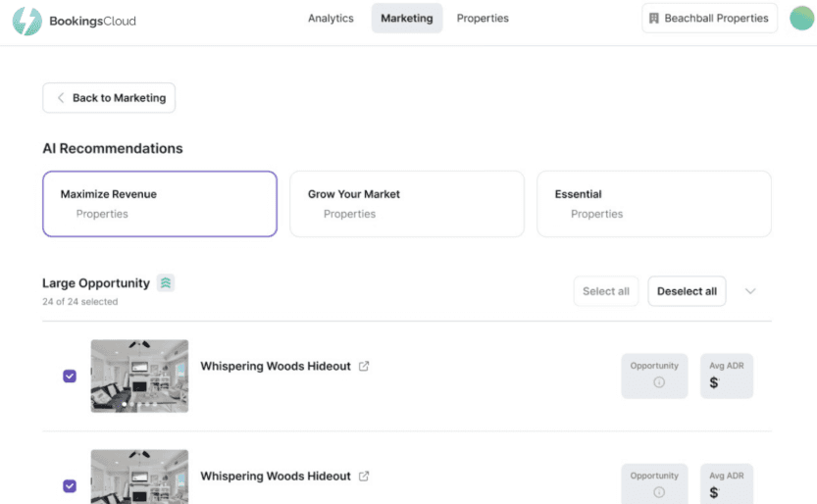The height and width of the screenshot is (504, 817).
Task: Choose the Essential recommendation card
Action: click(654, 204)
